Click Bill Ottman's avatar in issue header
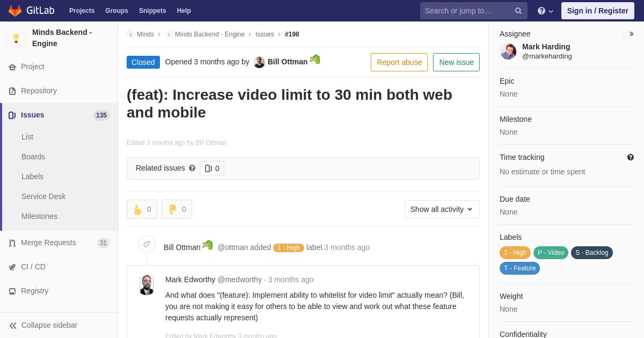 coord(259,62)
